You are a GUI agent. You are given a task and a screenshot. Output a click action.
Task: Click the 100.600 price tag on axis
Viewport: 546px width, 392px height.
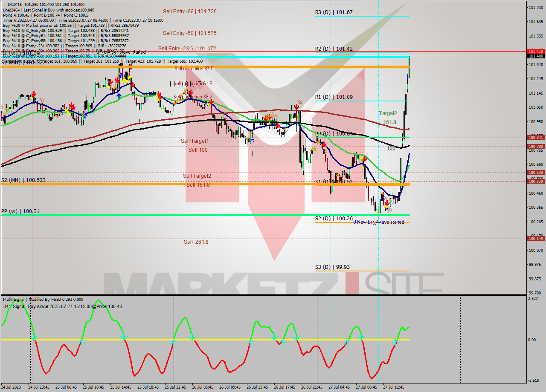pyautogui.click(x=536, y=173)
